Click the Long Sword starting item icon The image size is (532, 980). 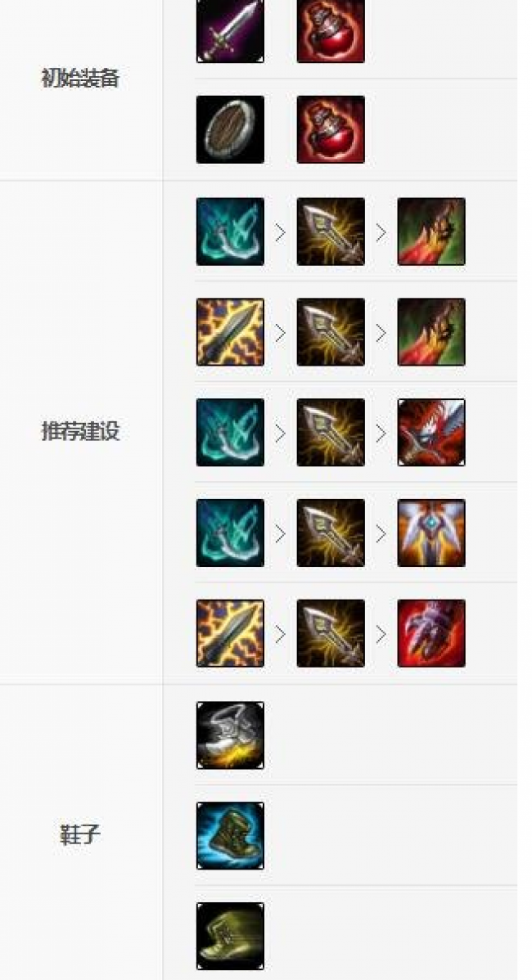(230, 30)
